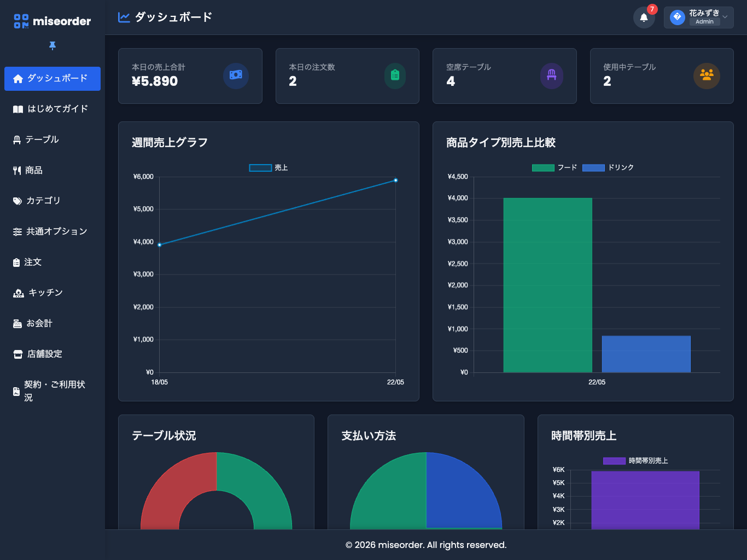Select 共通オプション in the sidebar
The width and height of the screenshot is (747, 560).
tap(52, 232)
